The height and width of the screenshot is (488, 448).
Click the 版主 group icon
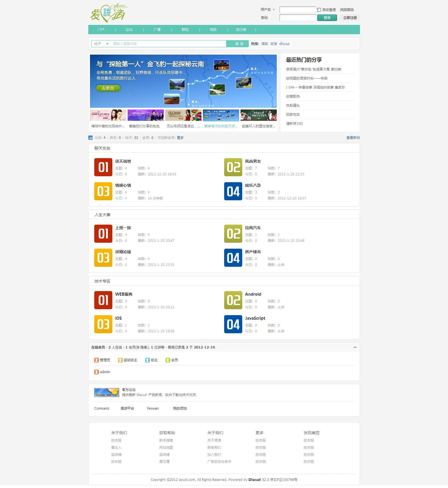point(147,360)
